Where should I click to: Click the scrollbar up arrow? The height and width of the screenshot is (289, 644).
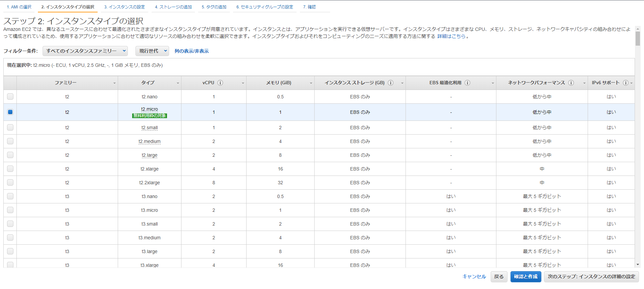coord(638,29)
